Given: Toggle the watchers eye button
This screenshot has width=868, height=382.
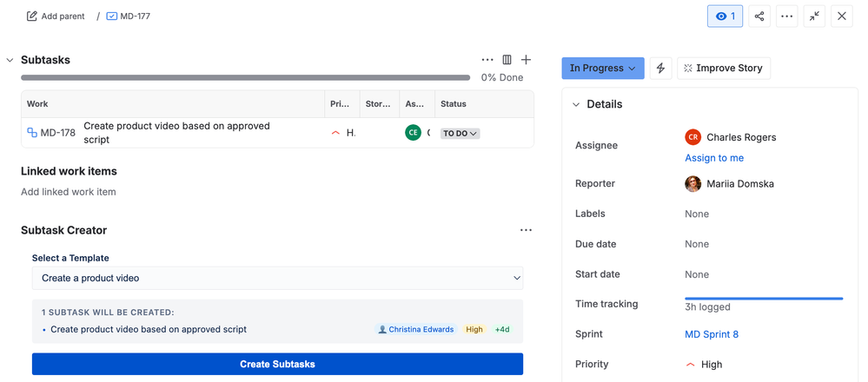Looking at the screenshot, I should 726,16.
